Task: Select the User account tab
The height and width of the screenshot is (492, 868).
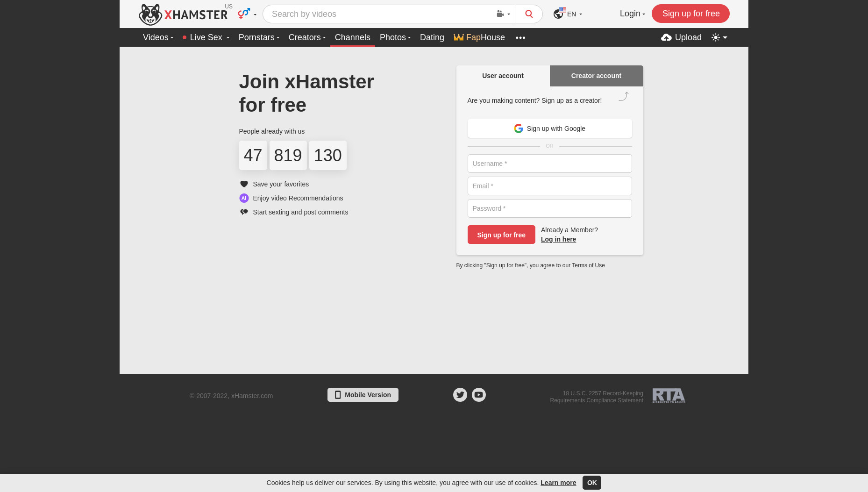Action: click(503, 76)
